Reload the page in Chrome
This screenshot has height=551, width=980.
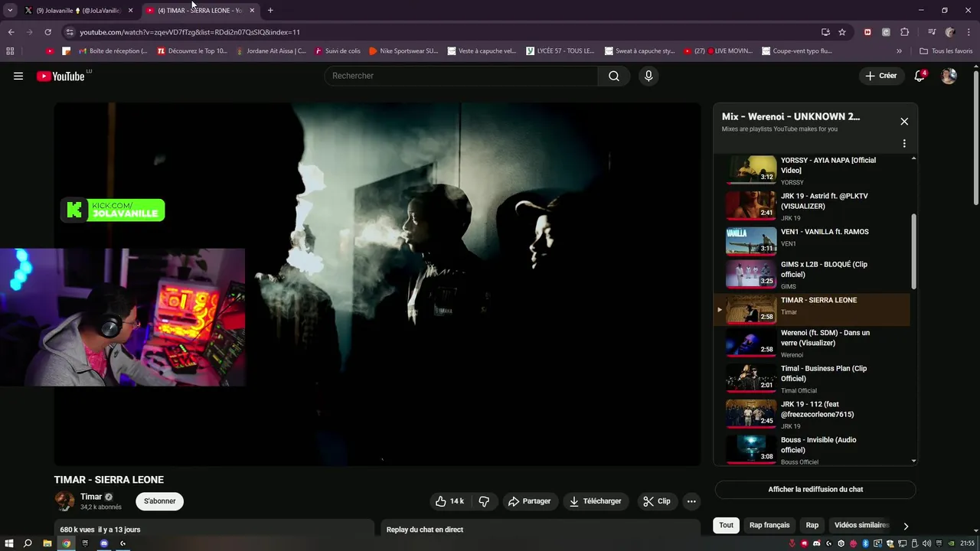tap(47, 32)
